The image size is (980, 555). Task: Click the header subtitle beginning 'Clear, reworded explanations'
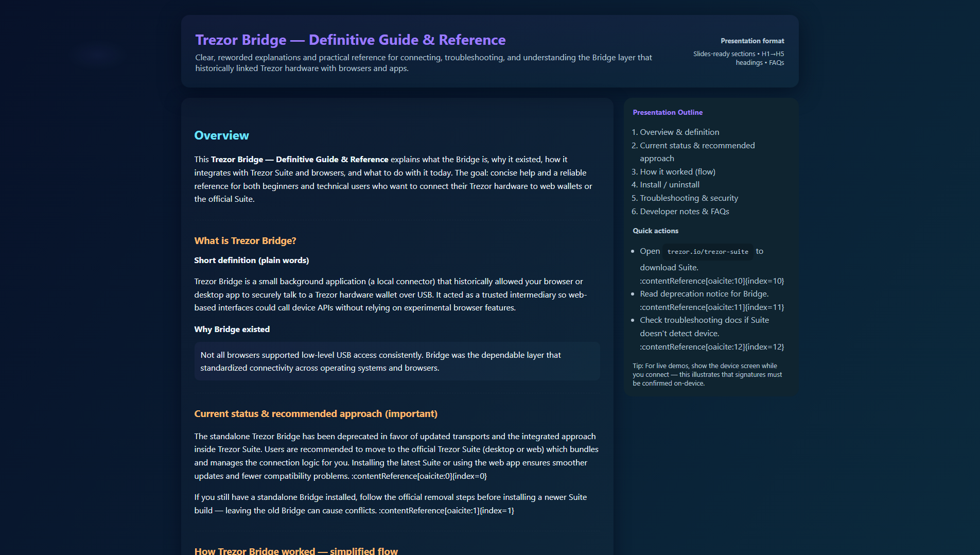coord(423,63)
